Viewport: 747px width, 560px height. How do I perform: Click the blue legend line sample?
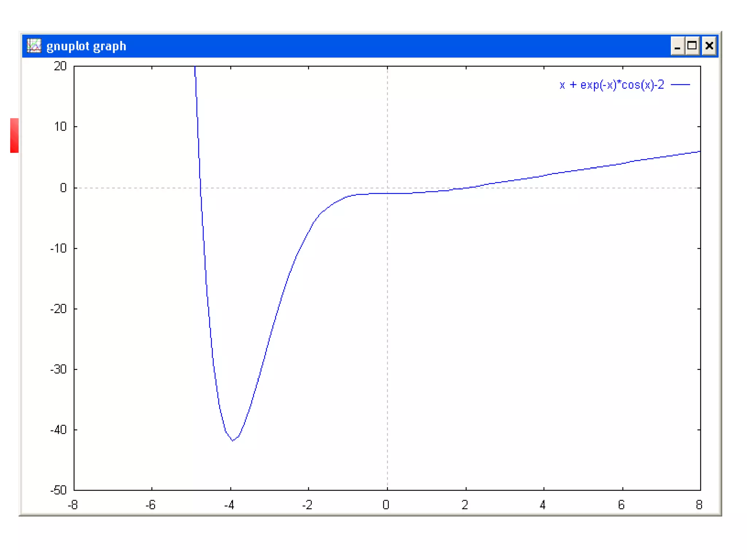[680, 85]
